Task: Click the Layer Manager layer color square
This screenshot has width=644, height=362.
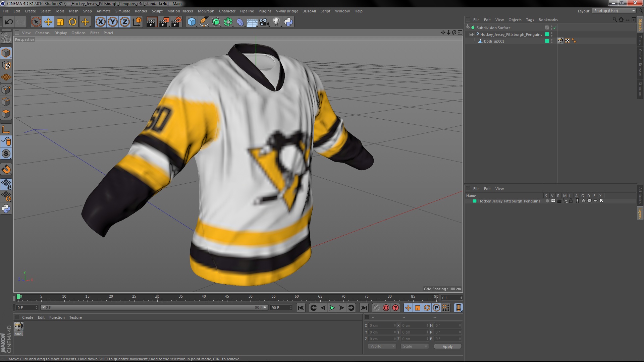Action: pyautogui.click(x=475, y=201)
